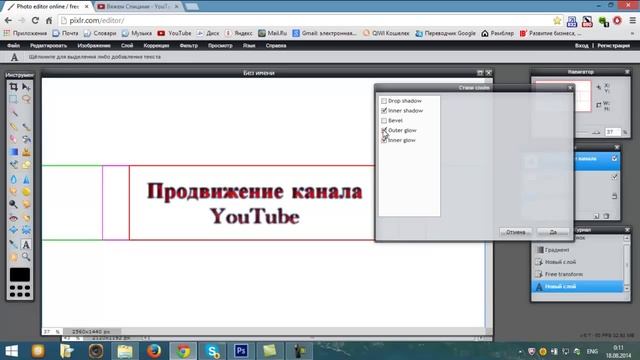Select the Lasso tool
The width and height of the screenshot is (640, 360).
click(26, 99)
